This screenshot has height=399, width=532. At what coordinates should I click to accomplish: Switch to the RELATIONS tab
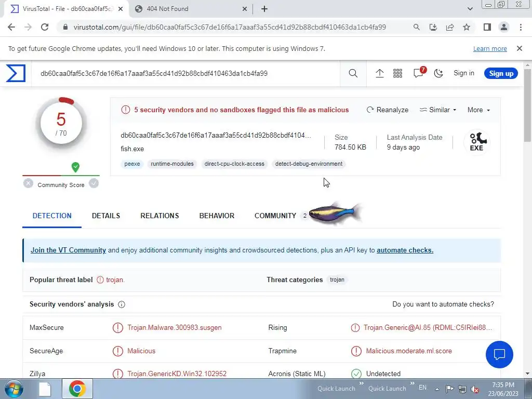[x=159, y=216]
